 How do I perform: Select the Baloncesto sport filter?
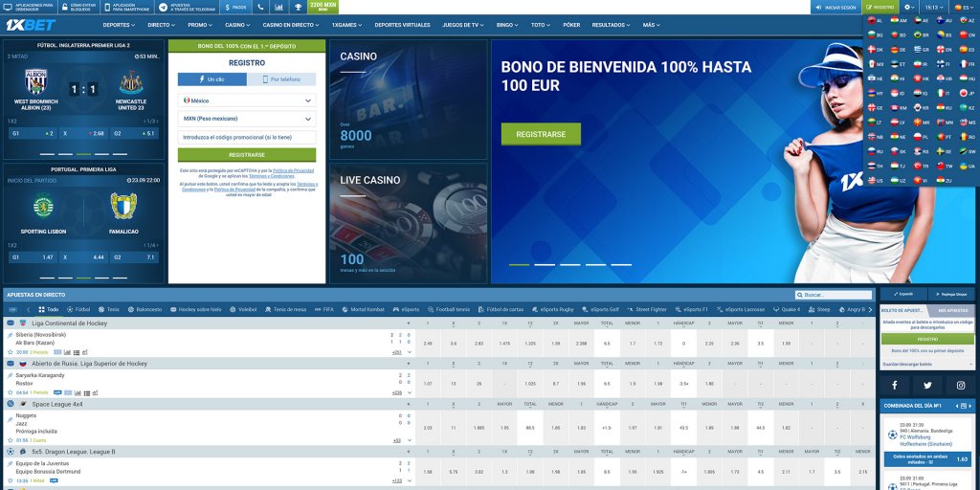[x=145, y=309]
